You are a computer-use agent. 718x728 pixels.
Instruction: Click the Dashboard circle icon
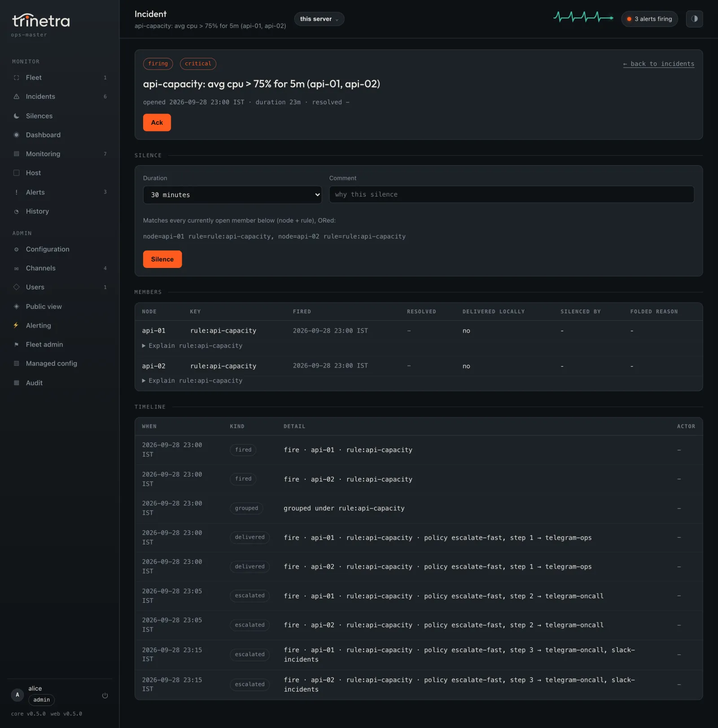17,135
